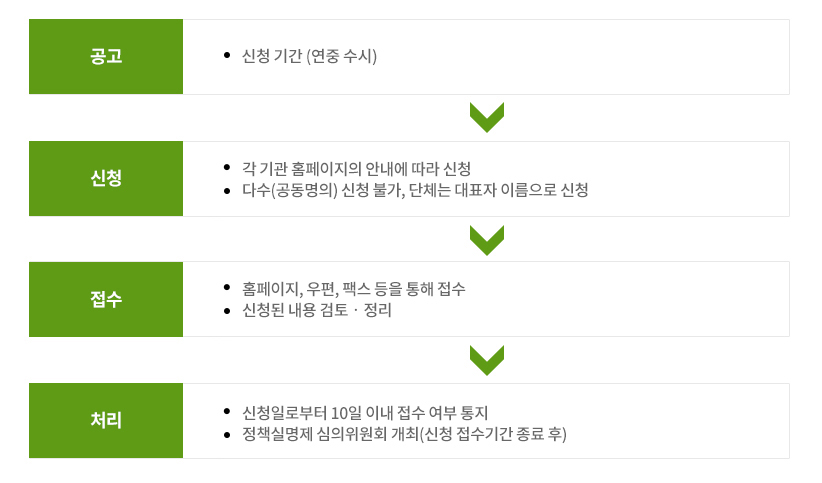Click the bullet beside 신청 기간 (연중 수시)

(x=228, y=56)
